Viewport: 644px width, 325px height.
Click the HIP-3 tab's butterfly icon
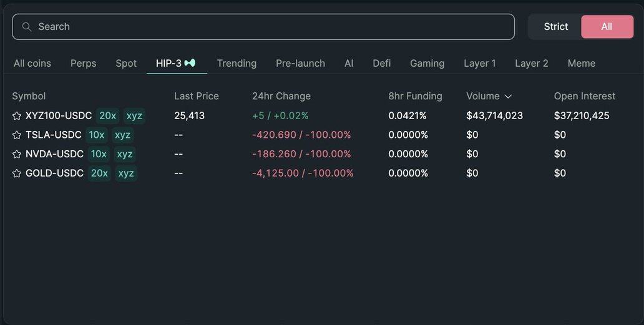coord(190,63)
